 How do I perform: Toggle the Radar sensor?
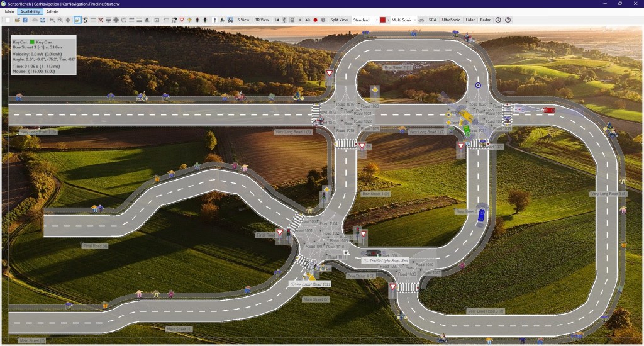tap(486, 20)
